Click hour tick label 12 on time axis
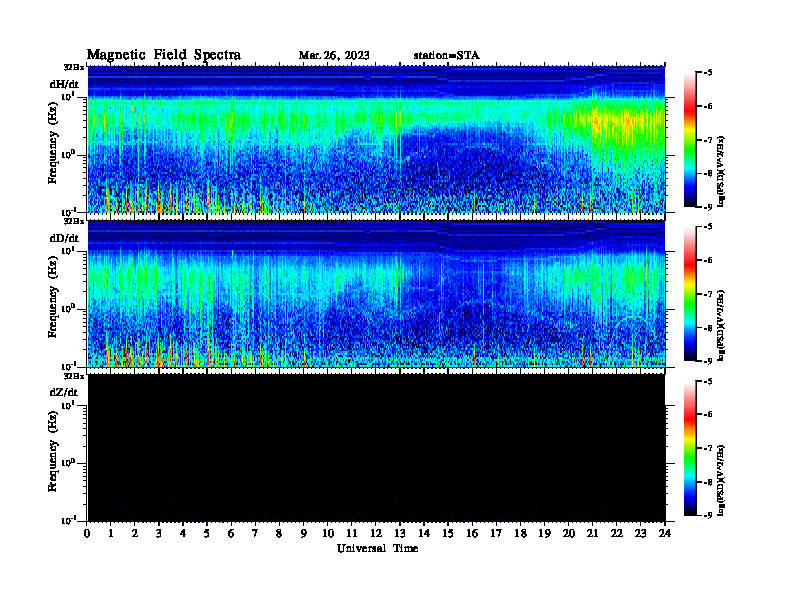The width and height of the screenshot is (792, 612). click(x=376, y=534)
